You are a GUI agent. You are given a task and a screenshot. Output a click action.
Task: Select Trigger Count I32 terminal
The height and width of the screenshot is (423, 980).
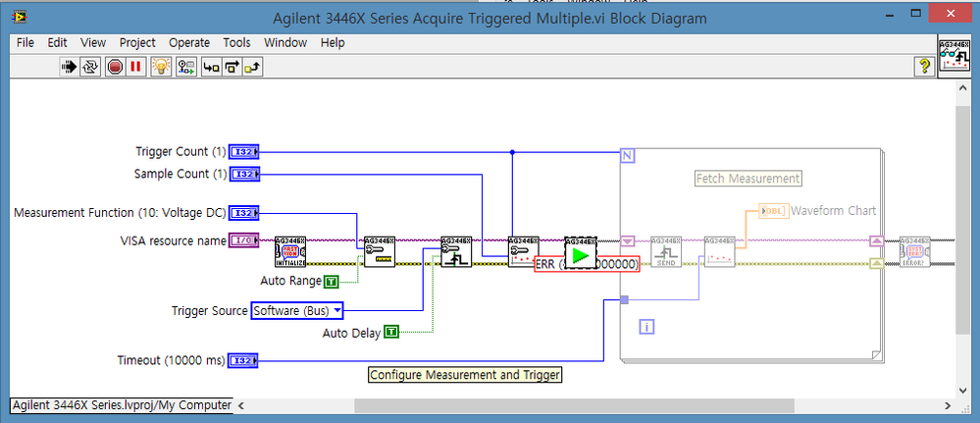point(243,151)
